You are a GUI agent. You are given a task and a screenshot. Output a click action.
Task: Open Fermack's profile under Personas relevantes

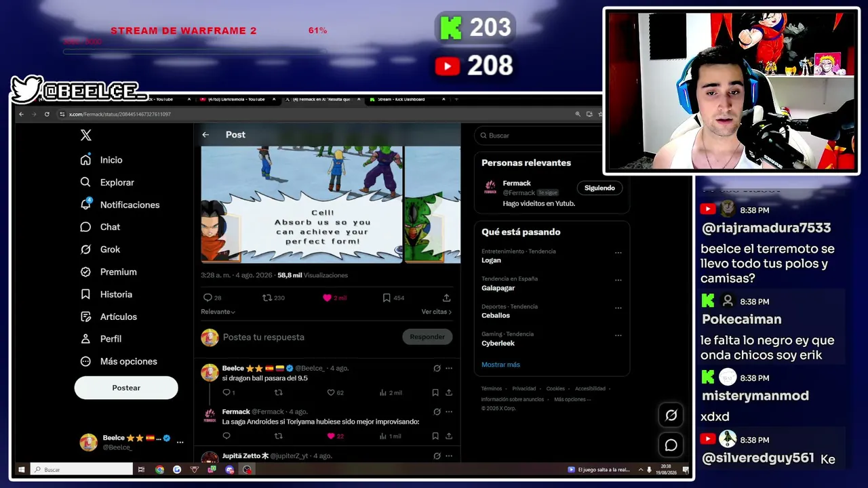(x=517, y=183)
